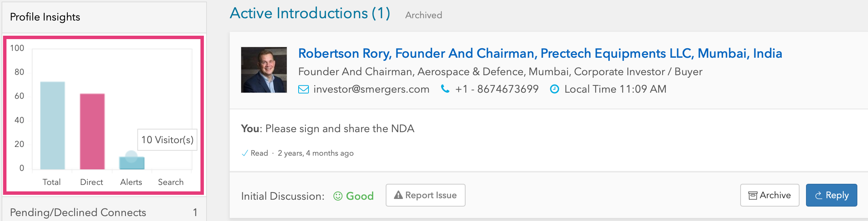This screenshot has width=868, height=221.
Task: Click the Archive button
Action: click(769, 195)
